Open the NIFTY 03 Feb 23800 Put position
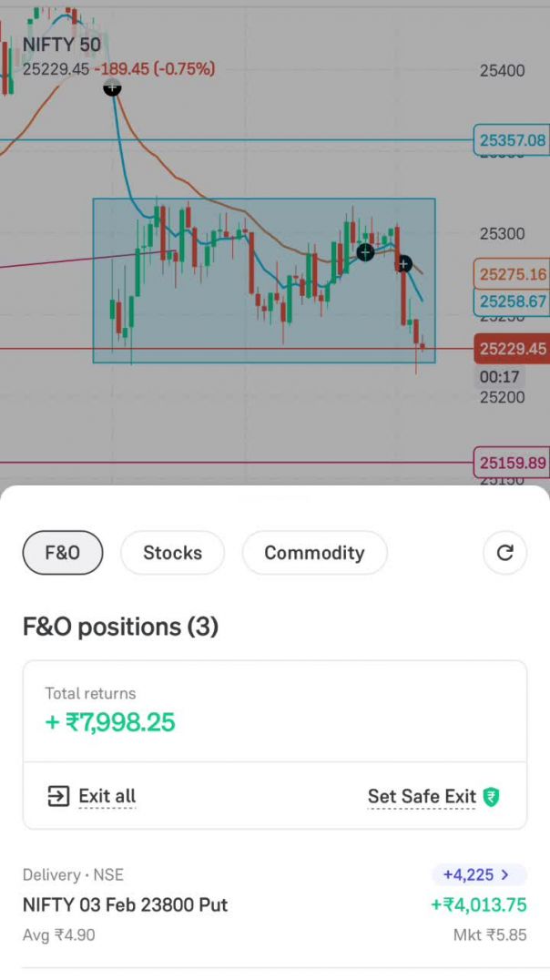550x980 pixels. (x=125, y=904)
